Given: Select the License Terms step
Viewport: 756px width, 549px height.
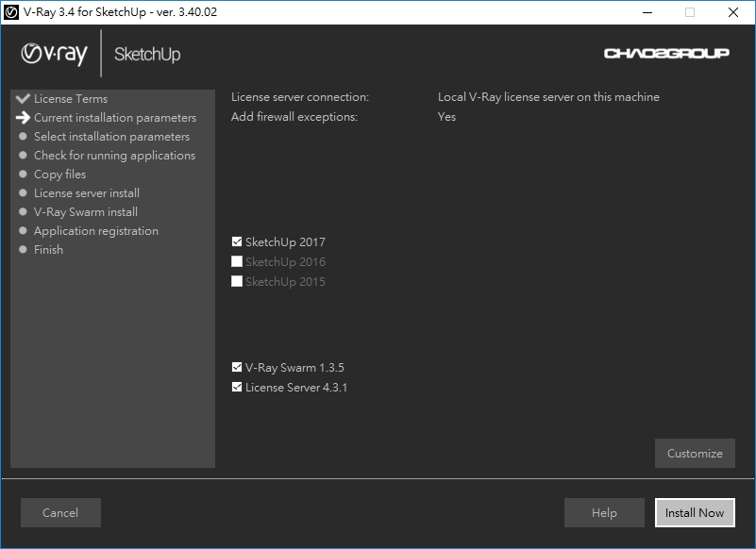Looking at the screenshot, I should coord(71,99).
